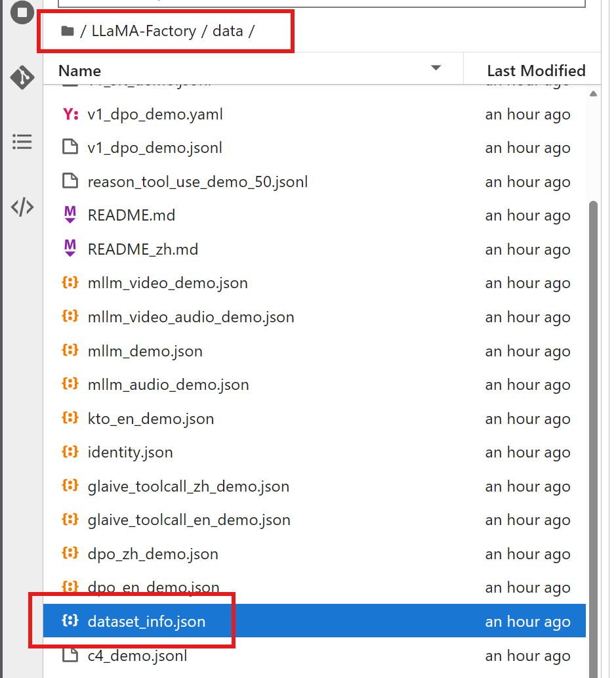This screenshot has width=616, height=678.
Task: Select the file mllm_video_audio_demo.json
Action: click(x=314, y=317)
